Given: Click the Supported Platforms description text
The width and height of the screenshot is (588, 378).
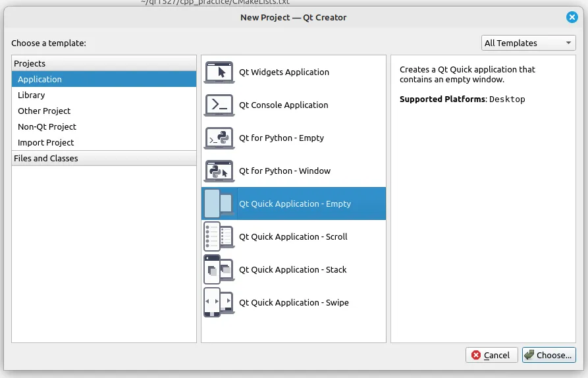Looking at the screenshot, I should click(x=462, y=99).
